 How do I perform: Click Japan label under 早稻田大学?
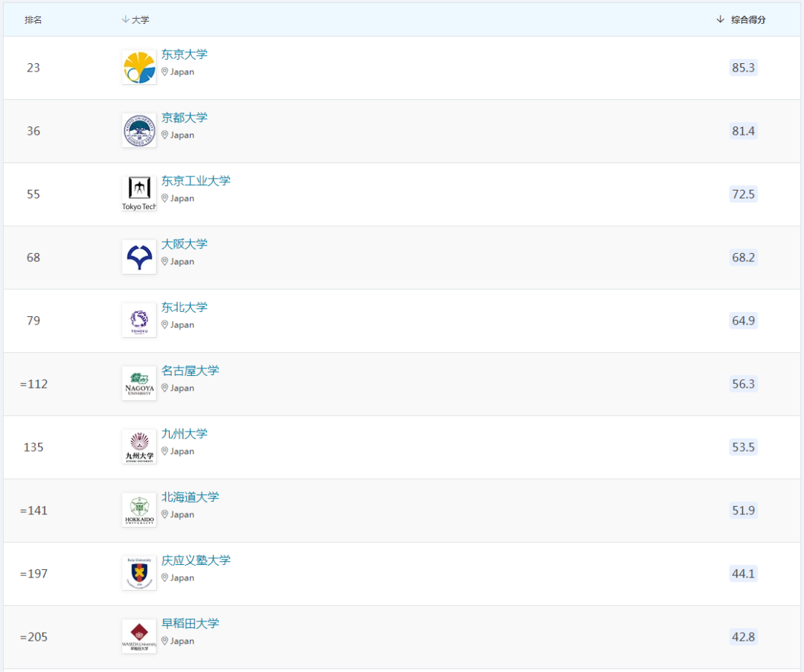[182, 641]
